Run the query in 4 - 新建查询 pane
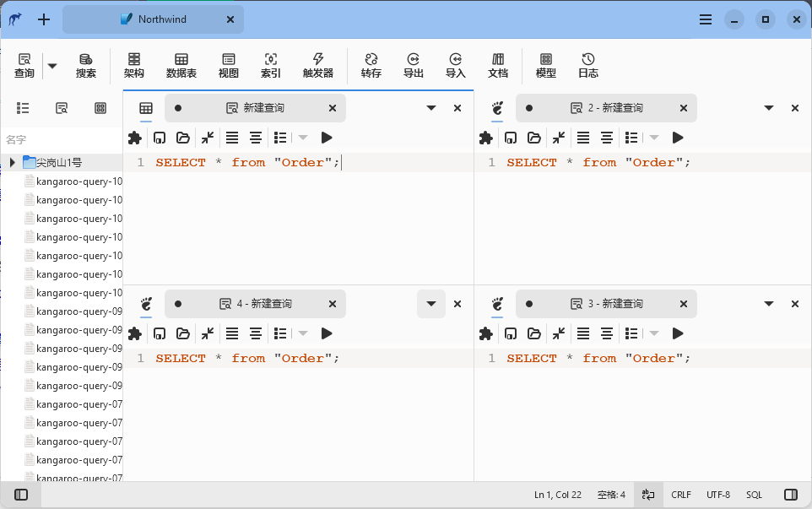This screenshot has height=509, width=812. tap(327, 333)
